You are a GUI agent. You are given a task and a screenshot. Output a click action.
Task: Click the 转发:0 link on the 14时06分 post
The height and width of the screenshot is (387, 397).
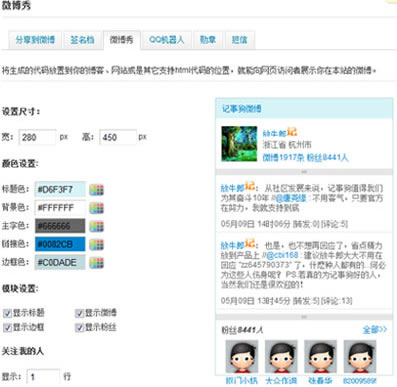coord(306,224)
